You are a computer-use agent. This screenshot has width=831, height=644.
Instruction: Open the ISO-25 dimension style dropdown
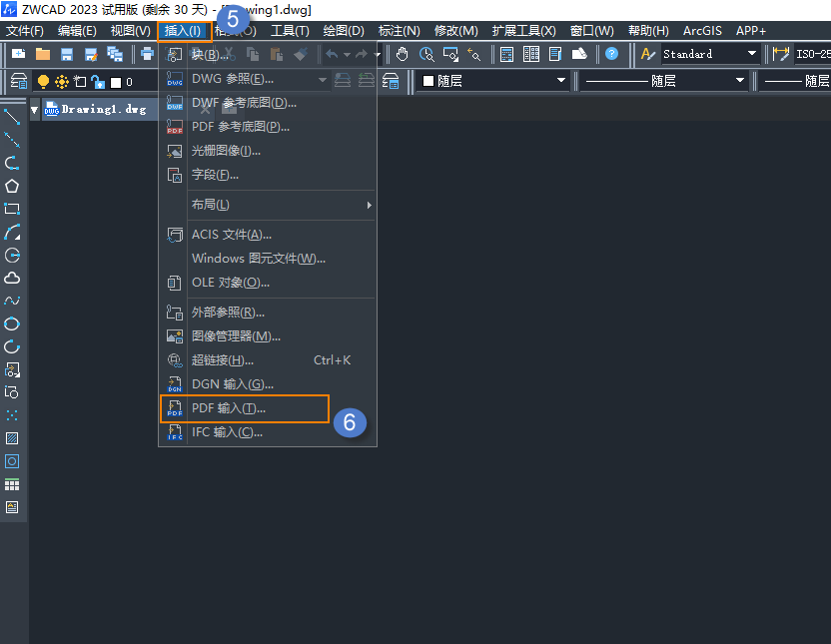pyautogui.click(x=812, y=54)
